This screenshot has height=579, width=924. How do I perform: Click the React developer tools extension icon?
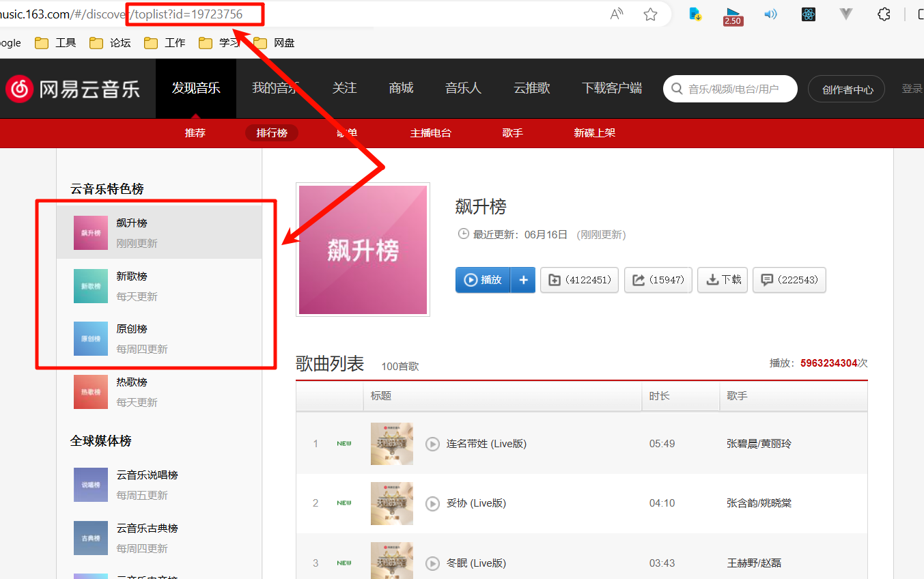point(809,14)
